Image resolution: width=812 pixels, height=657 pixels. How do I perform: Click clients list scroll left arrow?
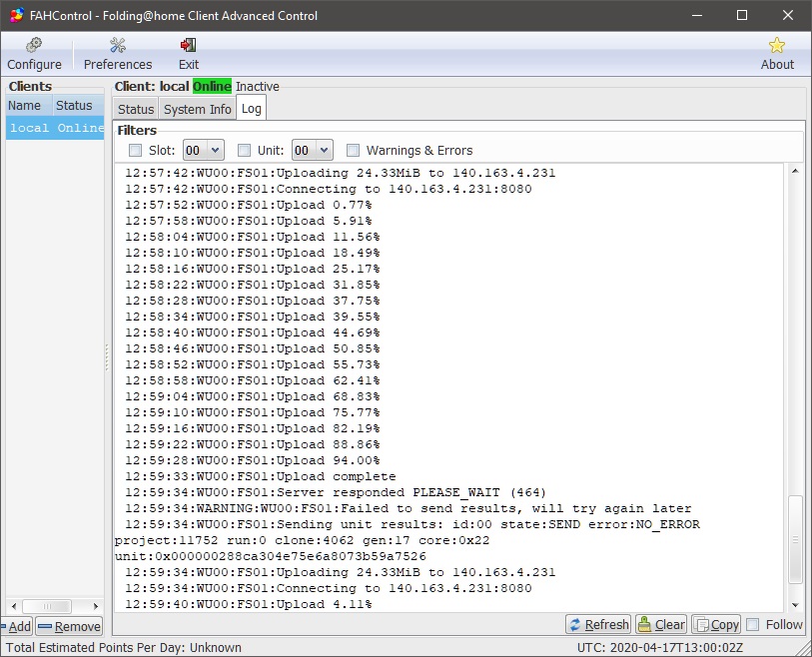(x=14, y=606)
